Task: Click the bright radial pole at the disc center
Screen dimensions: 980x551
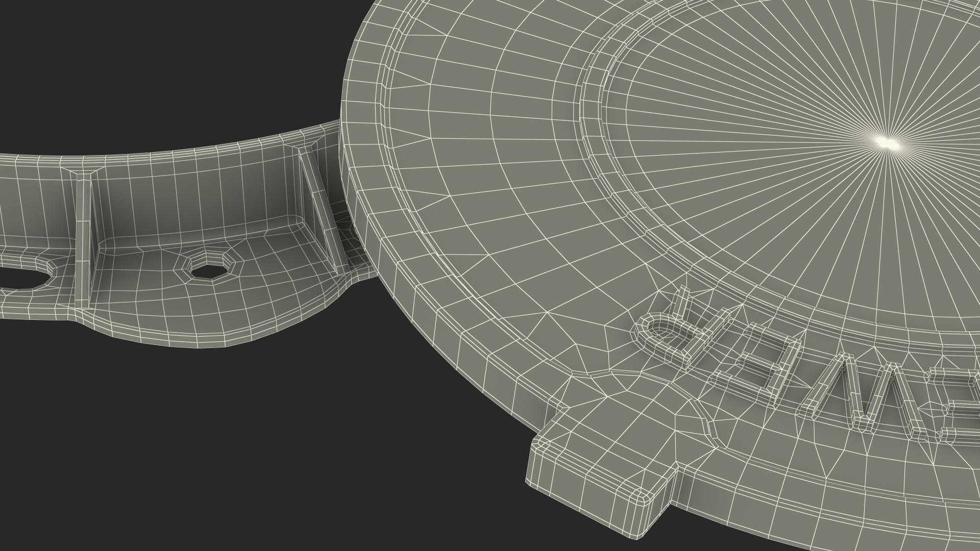Action: (x=887, y=142)
